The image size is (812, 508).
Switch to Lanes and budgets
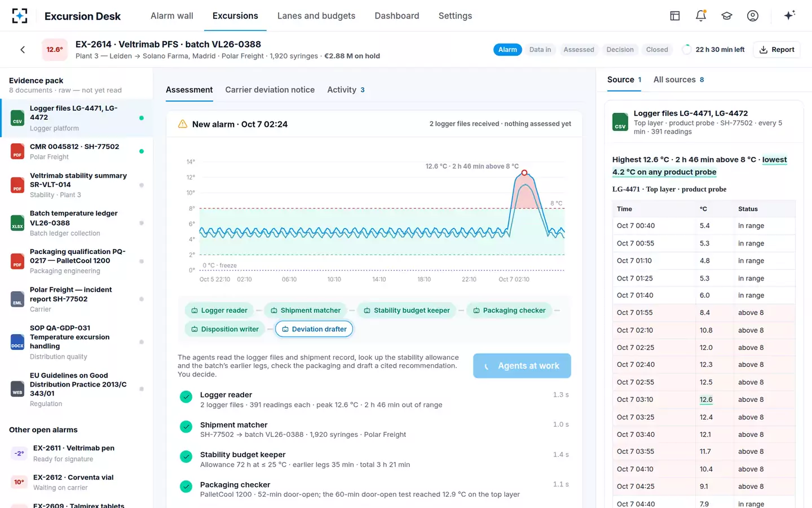pyautogui.click(x=316, y=16)
